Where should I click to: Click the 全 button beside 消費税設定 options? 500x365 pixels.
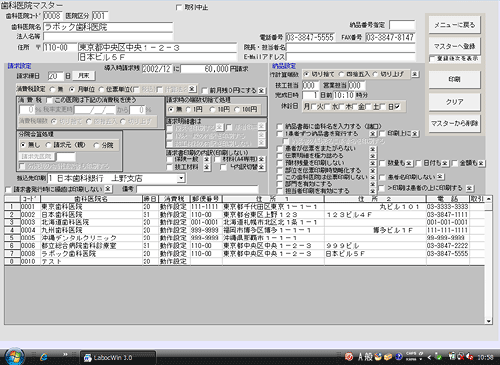coord(192,89)
